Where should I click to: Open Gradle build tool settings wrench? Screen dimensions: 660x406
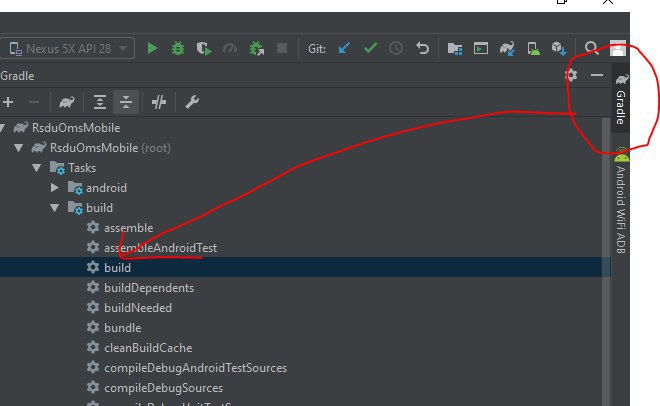point(192,102)
